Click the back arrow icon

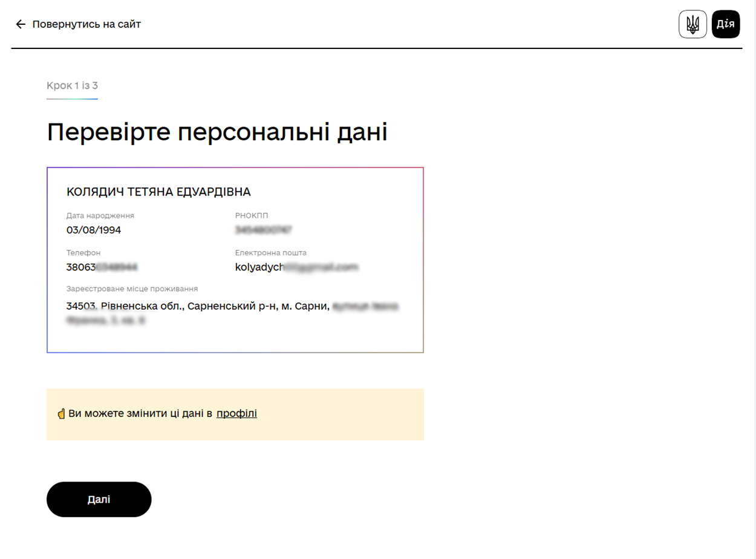pos(21,24)
